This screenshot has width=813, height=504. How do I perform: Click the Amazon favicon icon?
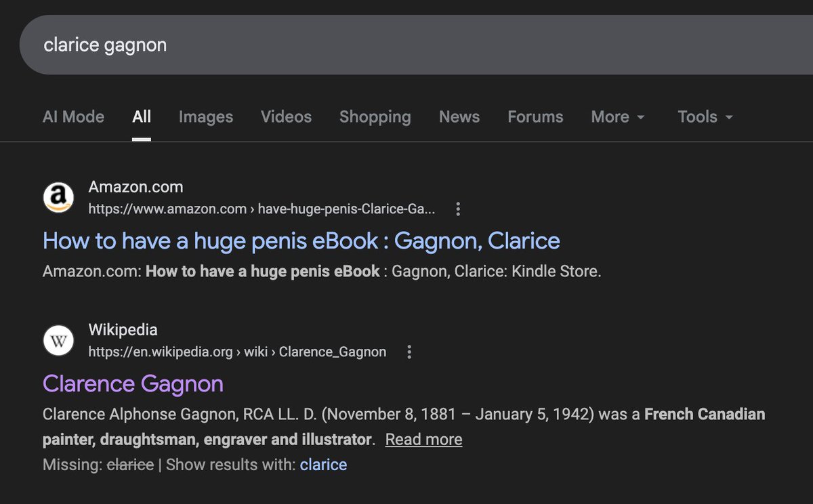tap(59, 197)
